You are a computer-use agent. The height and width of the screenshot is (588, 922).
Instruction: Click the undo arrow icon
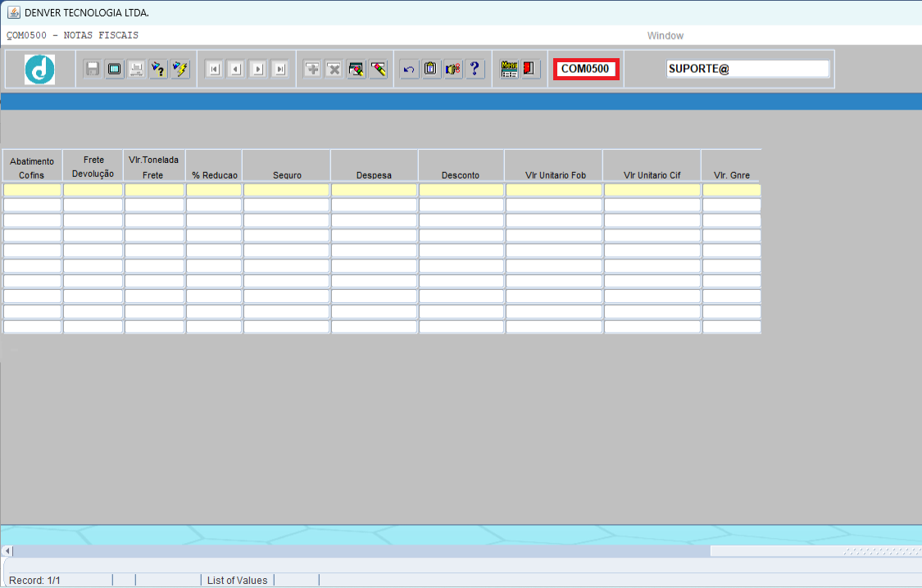(410, 70)
